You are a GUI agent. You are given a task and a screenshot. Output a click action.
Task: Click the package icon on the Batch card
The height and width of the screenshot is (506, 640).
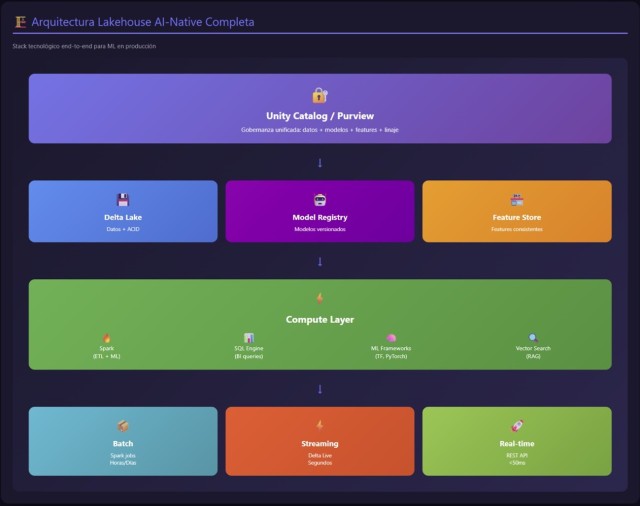coord(123,426)
